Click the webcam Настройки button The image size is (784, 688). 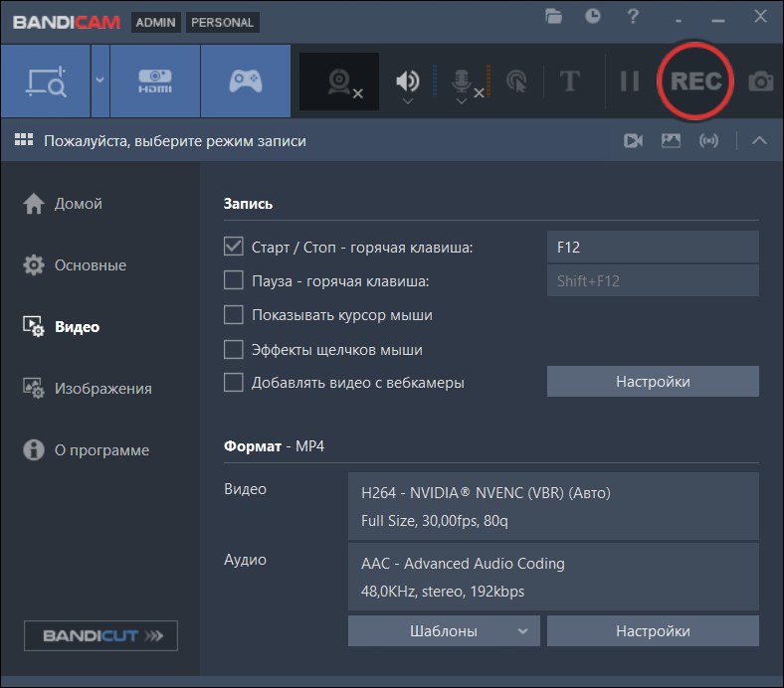[653, 381]
